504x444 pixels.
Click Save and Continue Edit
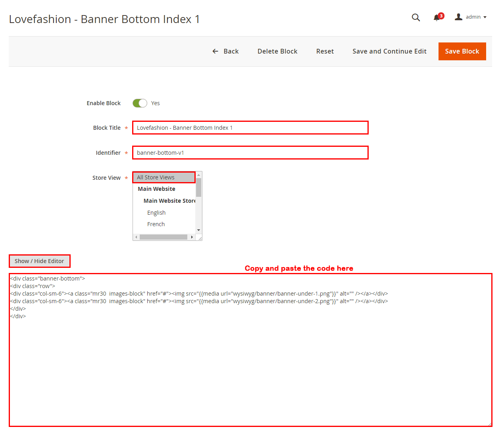point(389,51)
